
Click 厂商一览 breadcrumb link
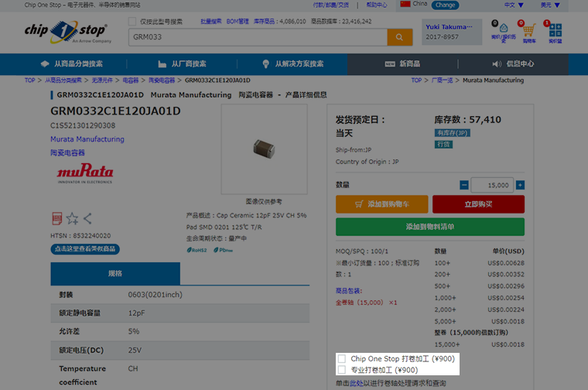click(442, 80)
